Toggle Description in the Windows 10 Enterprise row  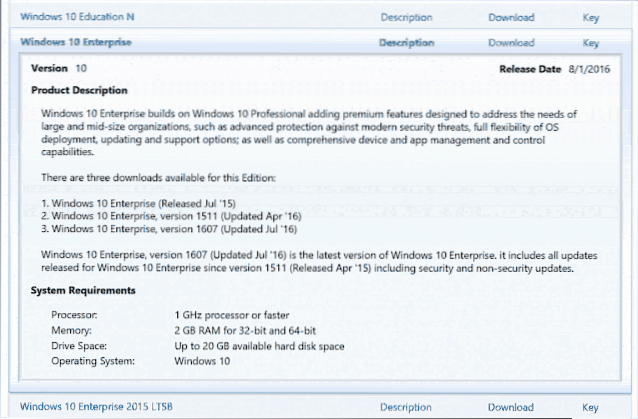click(406, 43)
